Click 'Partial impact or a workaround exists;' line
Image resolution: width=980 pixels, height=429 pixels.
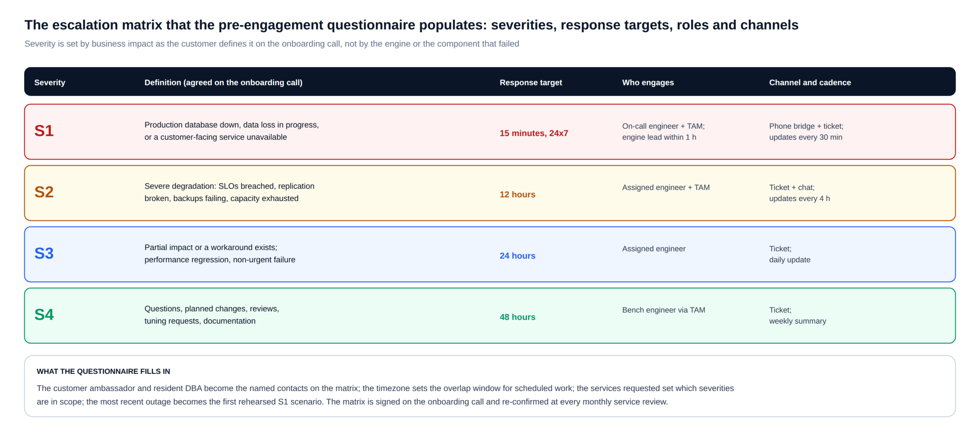click(x=211, y=247)
